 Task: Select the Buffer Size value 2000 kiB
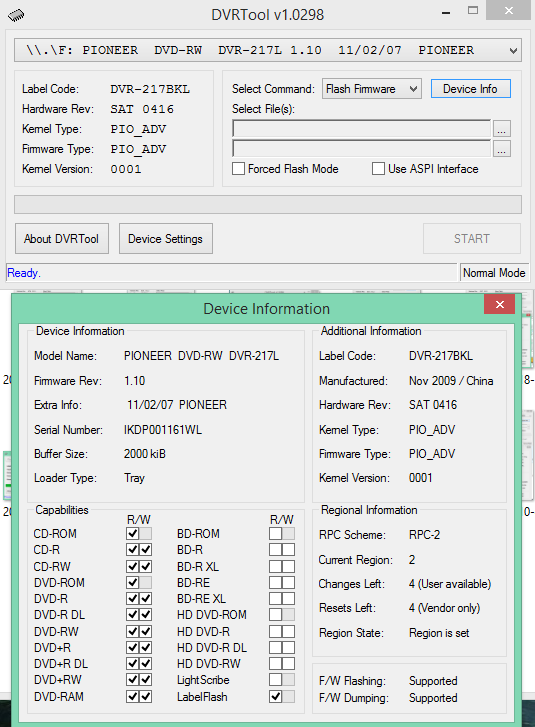coord(145,454)
